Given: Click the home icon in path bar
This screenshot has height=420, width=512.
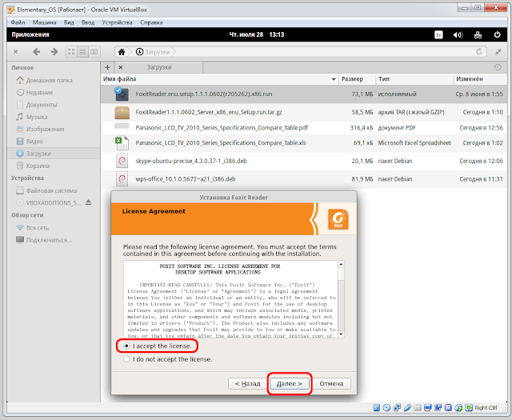Looking at the screenshot, I should pos(122,52).
